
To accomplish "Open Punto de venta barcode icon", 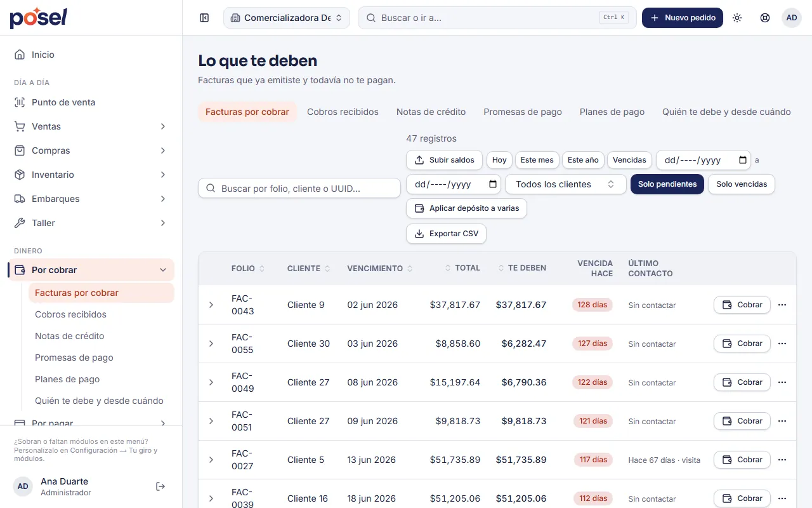I will (x=20, y=102).
